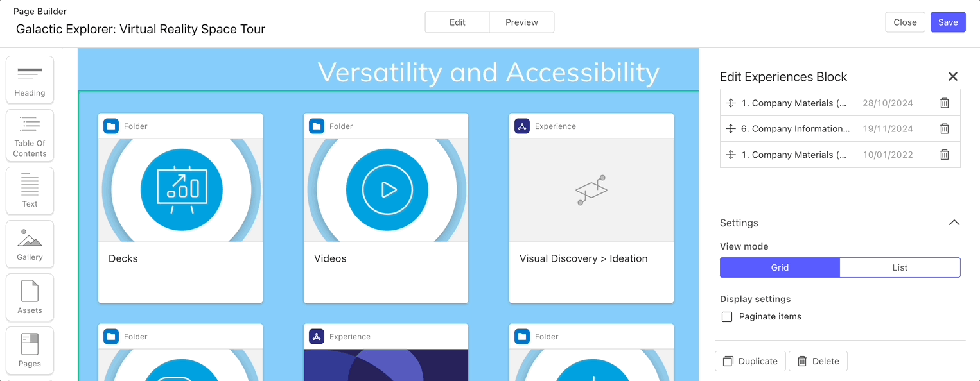Click the date "10/01/2022"
This screenshot has height=381, width=980.
(x=888, y=155)
